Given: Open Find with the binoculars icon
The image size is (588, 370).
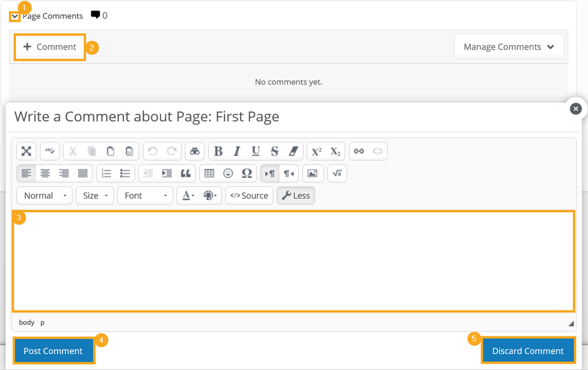Looking at the screenshot, I should (194, 151).
